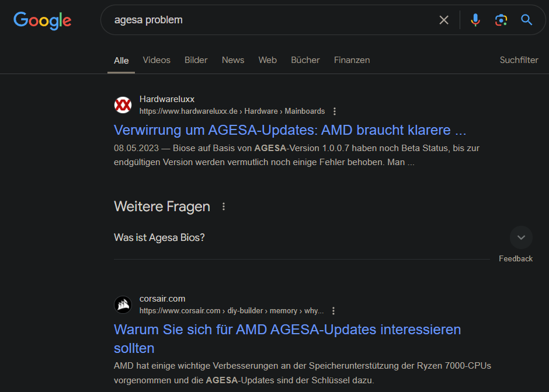Open the News tab
The width and height of the screenshot is (549, 392).
click(233, 60)
